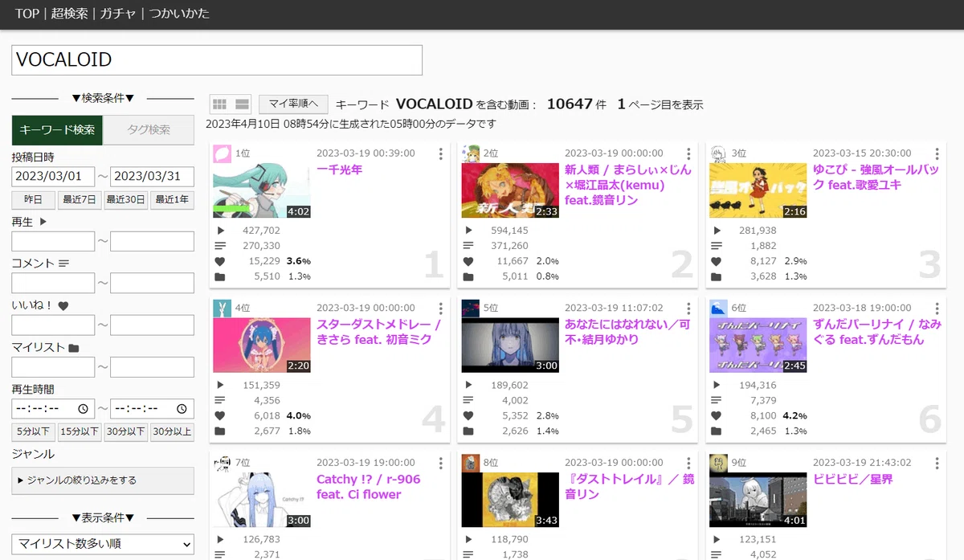Filter duration to 5分以下
Screen dimensions: 964x560
coord(34,432)
